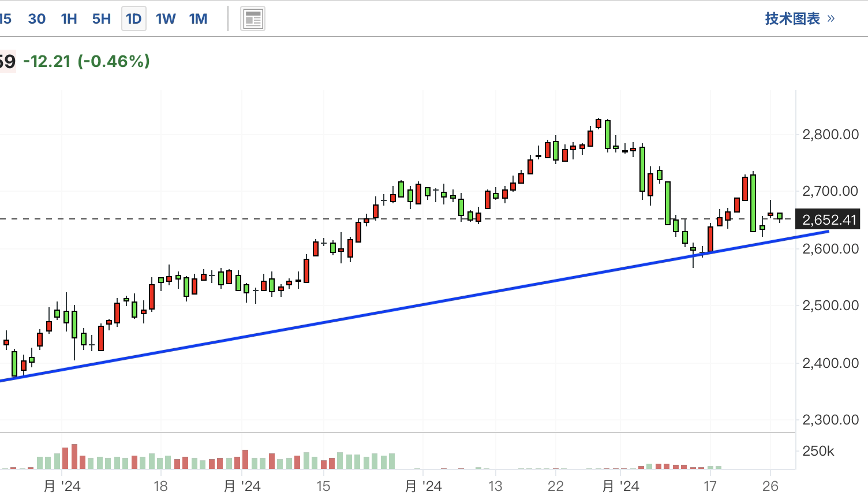Click the date label 26 on time axis
Screen dimensions: 868x499
770,486
